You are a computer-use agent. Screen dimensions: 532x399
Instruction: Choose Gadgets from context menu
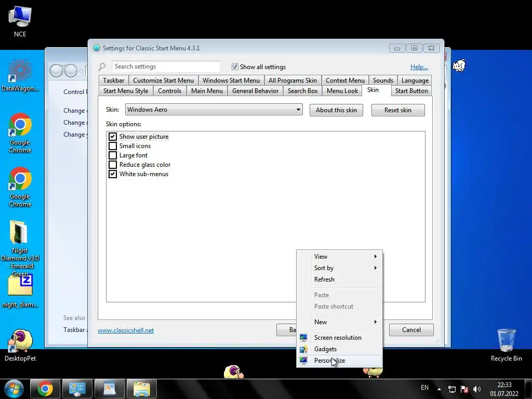tap(339, 349)
